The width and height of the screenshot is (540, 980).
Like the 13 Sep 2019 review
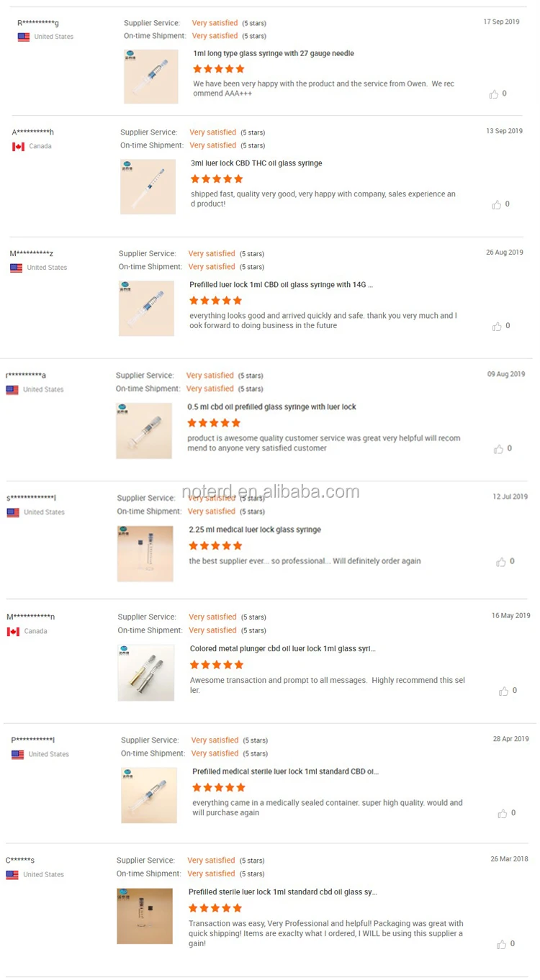[497, 204]
